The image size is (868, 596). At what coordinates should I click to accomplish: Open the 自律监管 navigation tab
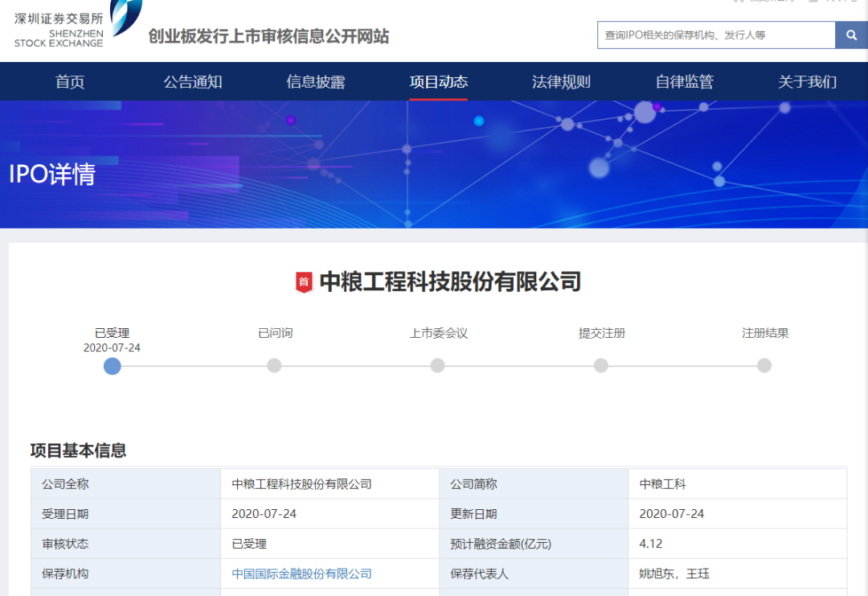click(x=684, y=82)
